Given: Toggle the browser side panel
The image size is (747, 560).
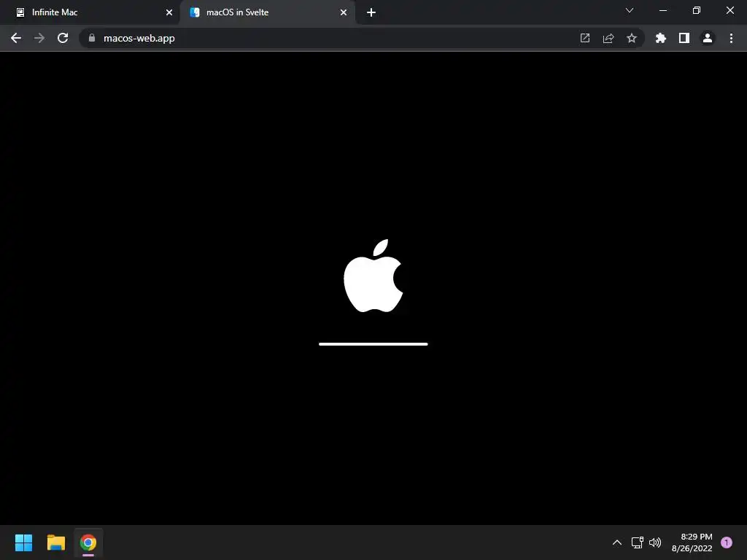Looking at the screenshot, I should point(684,38).
